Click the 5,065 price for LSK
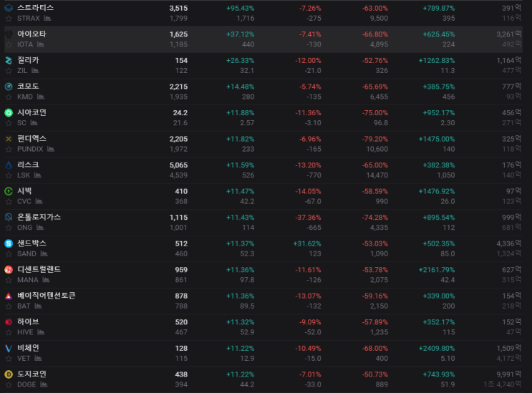Screen dimensions: 532x393 (178, 165)
